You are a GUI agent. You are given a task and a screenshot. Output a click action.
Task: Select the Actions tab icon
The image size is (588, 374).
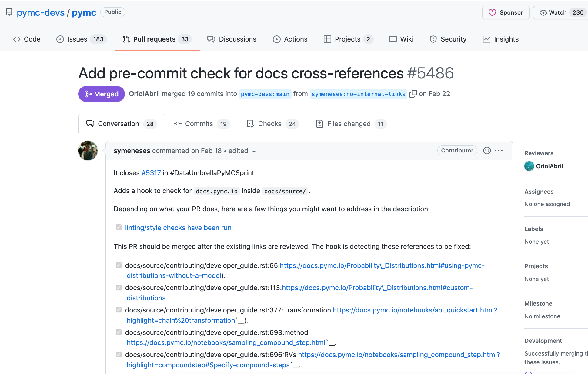tap(276, 39)
